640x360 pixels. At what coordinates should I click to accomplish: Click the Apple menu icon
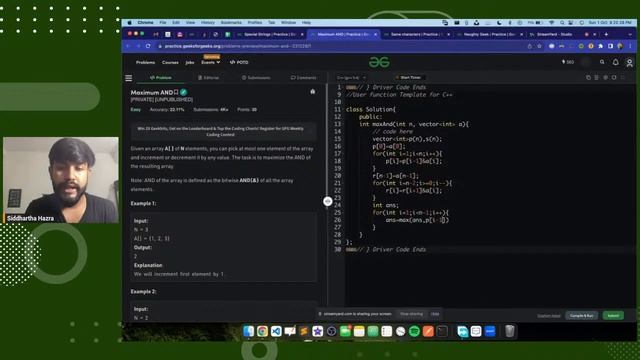pos(129,22)
